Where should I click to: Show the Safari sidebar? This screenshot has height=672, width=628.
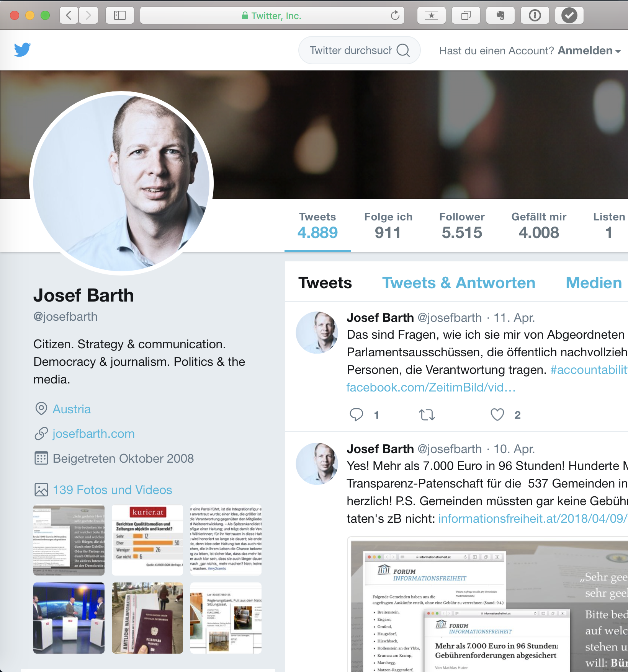click(120, 15)
